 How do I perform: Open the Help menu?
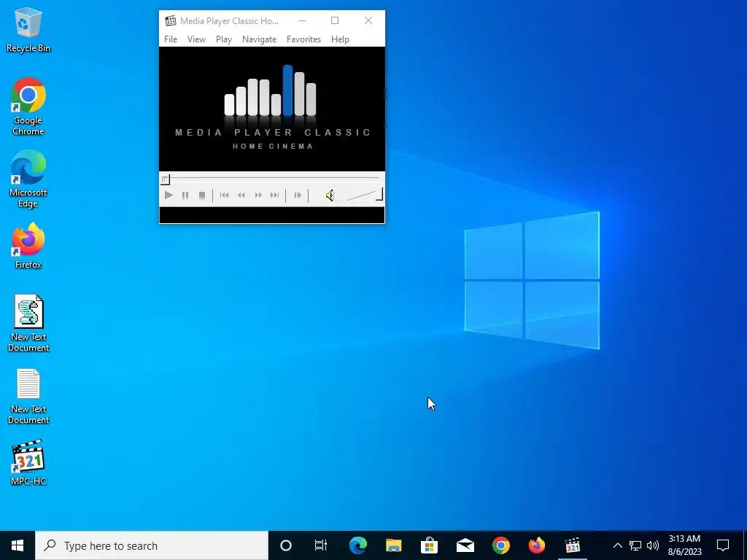340,39
